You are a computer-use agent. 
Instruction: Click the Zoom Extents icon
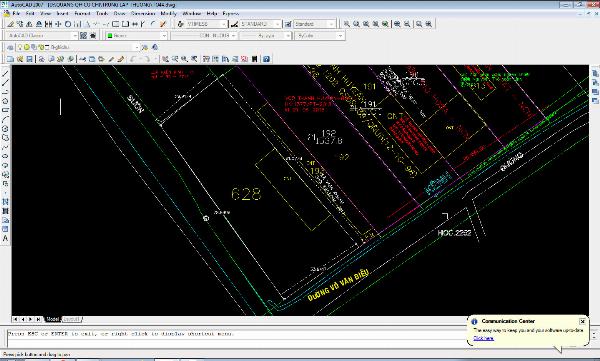coord(429,24)
